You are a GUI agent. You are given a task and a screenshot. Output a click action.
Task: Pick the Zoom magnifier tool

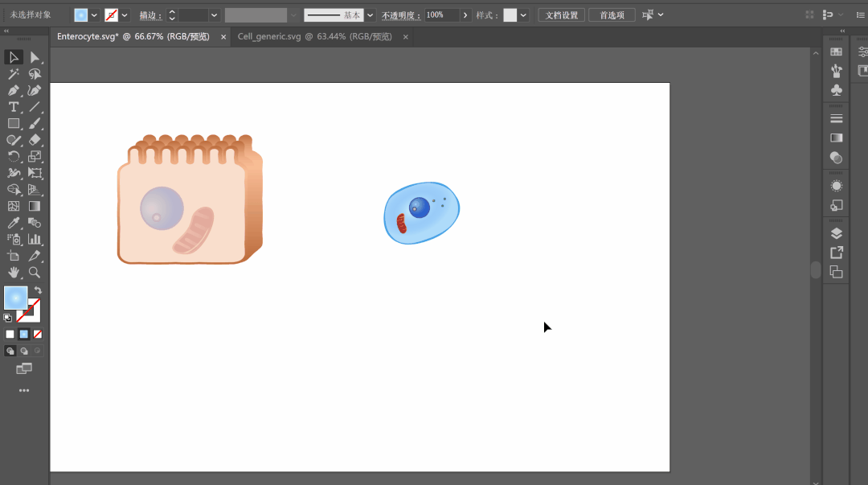point(35,273)
